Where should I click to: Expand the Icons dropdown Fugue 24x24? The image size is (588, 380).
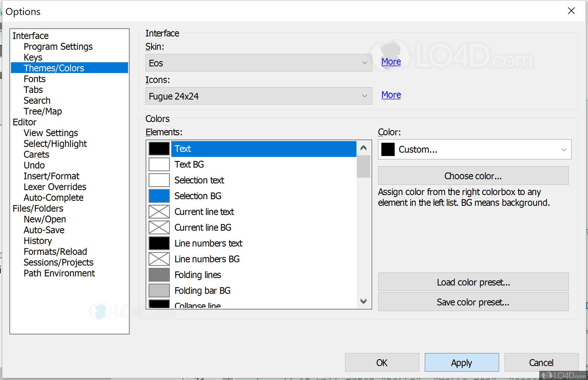[x=258, y=96]
